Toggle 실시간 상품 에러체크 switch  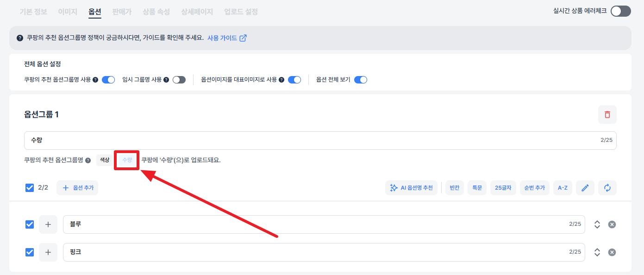620,11
